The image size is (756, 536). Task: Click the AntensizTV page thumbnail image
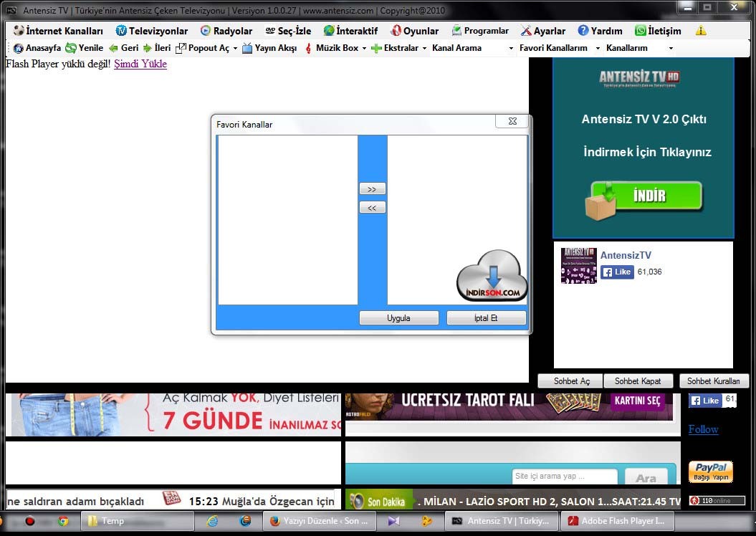click(578, 266)
